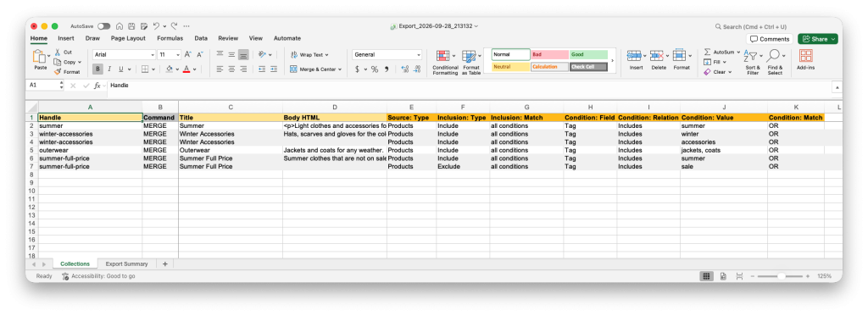Click the Paste clipboard icon

[x=40, y=57]
